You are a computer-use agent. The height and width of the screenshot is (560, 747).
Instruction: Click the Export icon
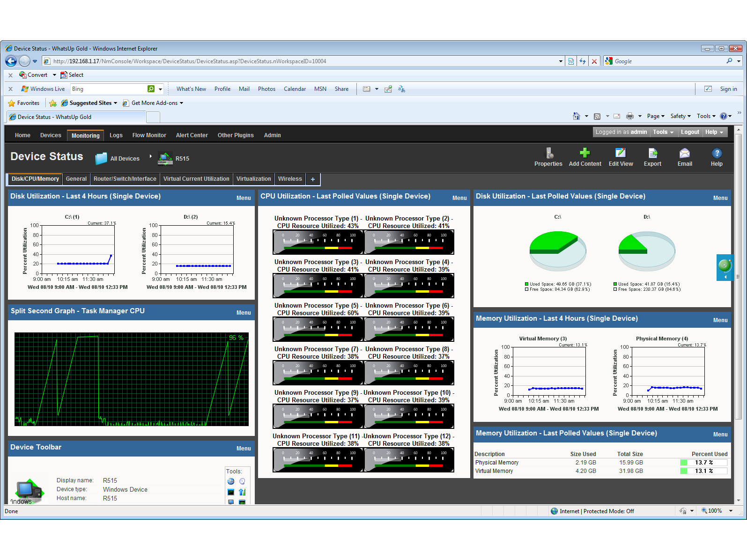pyautogui.click(x=652, y=153)
